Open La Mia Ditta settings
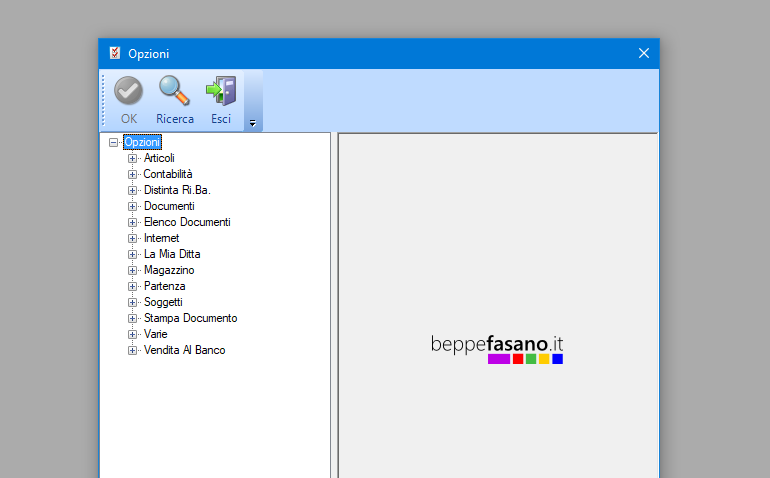 [x=171, y=254]
